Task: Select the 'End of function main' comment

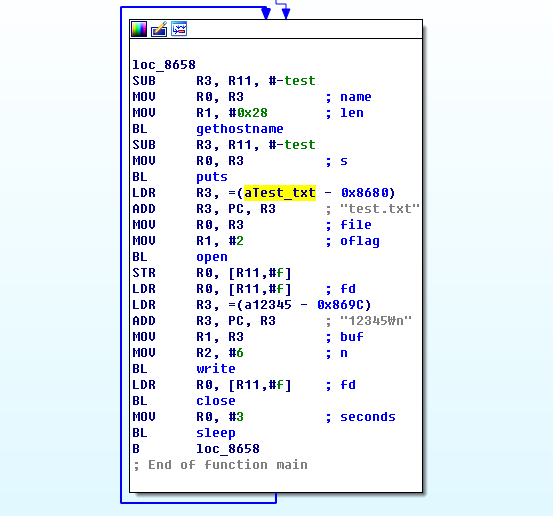Action: [x=220, y=465]
